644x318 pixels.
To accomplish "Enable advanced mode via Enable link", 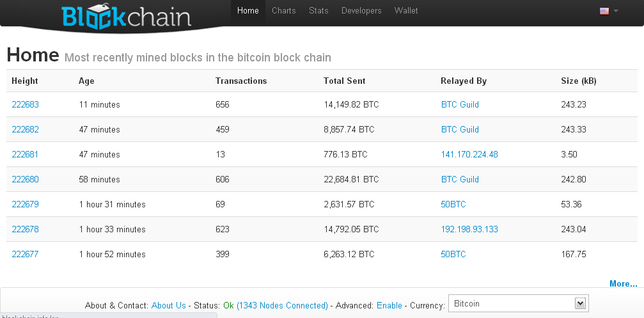I will pyautogui.click(x=389, y=306).
